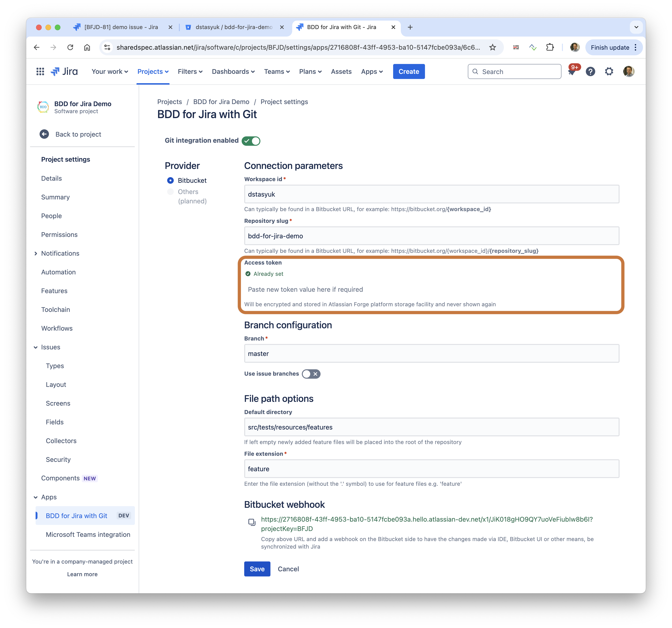Click the File extension input field
672x628 pixels.
pyautogui.click(x=431, y=469)
